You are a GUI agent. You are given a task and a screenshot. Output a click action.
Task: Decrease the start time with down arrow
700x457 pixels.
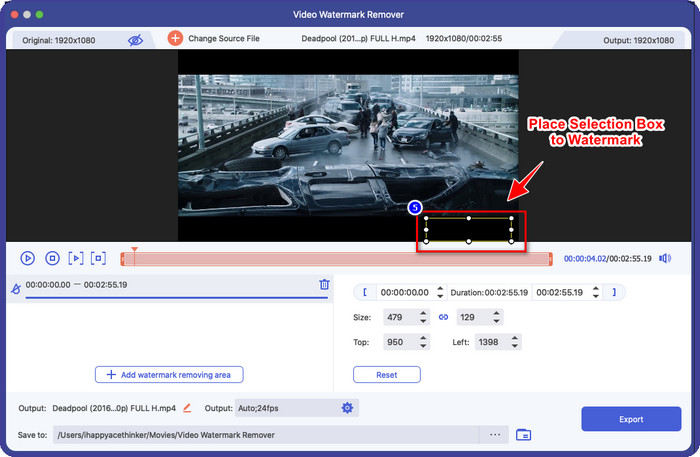click(x=440, y=296)
